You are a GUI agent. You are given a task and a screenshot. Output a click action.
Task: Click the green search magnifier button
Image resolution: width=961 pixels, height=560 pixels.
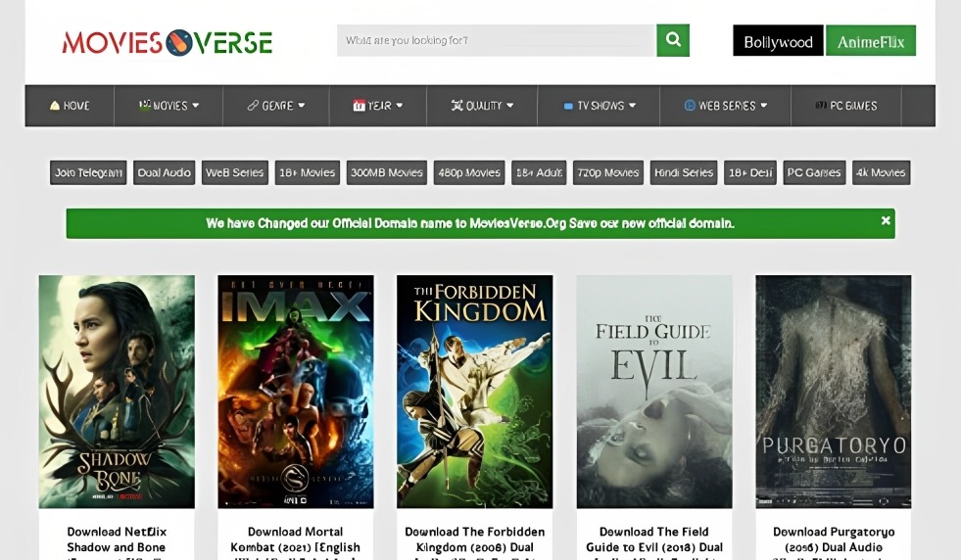pos(673,40)
